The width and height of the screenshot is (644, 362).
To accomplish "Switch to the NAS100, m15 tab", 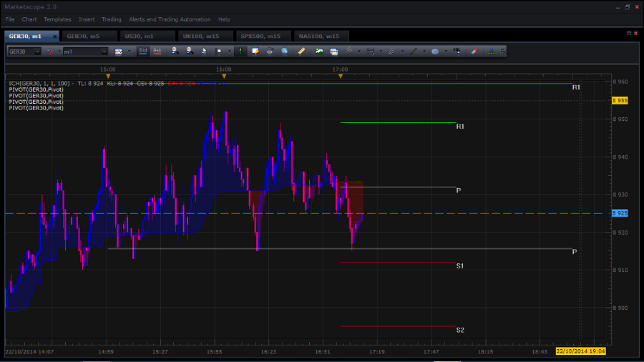I will tap(320, 36).
